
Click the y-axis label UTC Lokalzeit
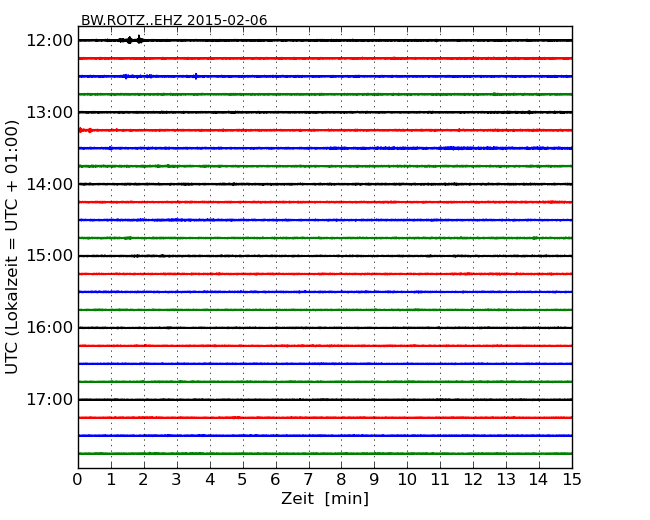point(12,247)
